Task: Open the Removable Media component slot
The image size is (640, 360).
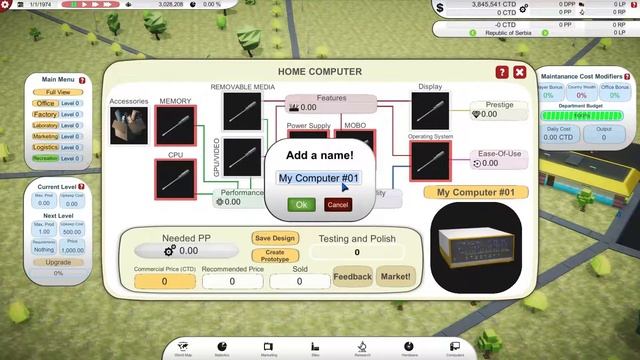Action: [242, 111]
